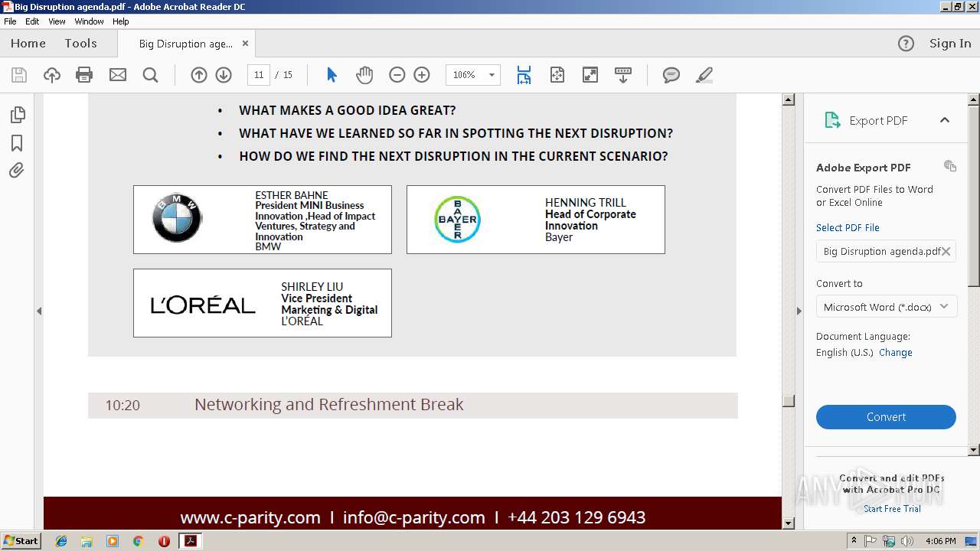
Task: Click the BMW logo image
Action: (177, 217)
